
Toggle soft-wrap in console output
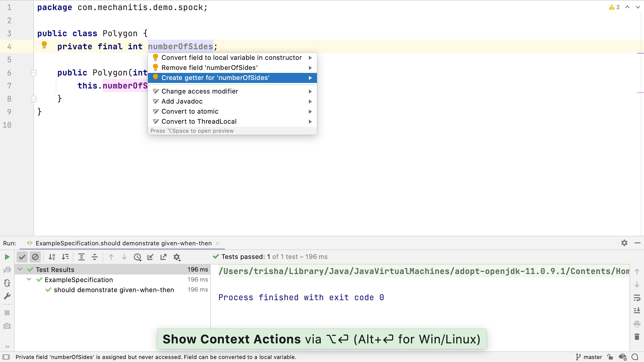[637, 298]
